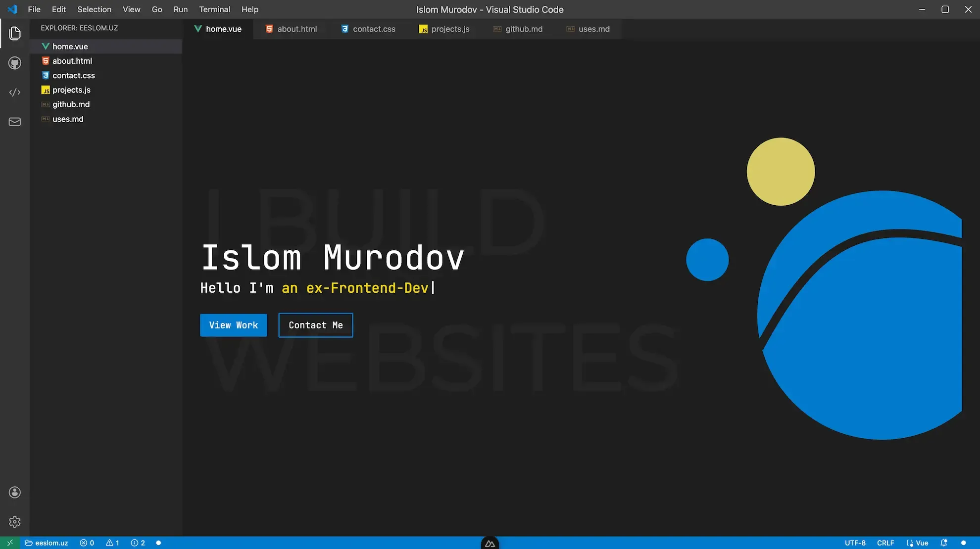Open the errors indicator in the status bar
The width and height of the screenshot is (980, 549).
pyautogui.click(x=87, y=543)
